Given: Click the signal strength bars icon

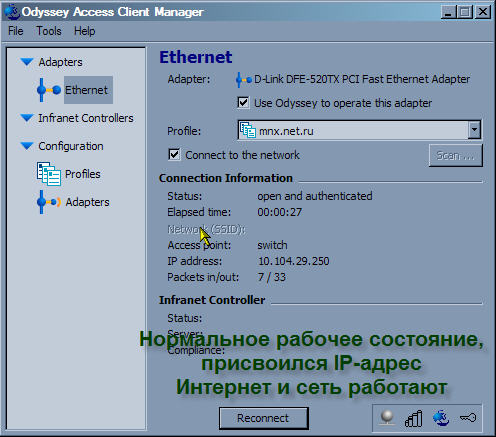Looking at the screenshot, I should [x=414, y=418].
